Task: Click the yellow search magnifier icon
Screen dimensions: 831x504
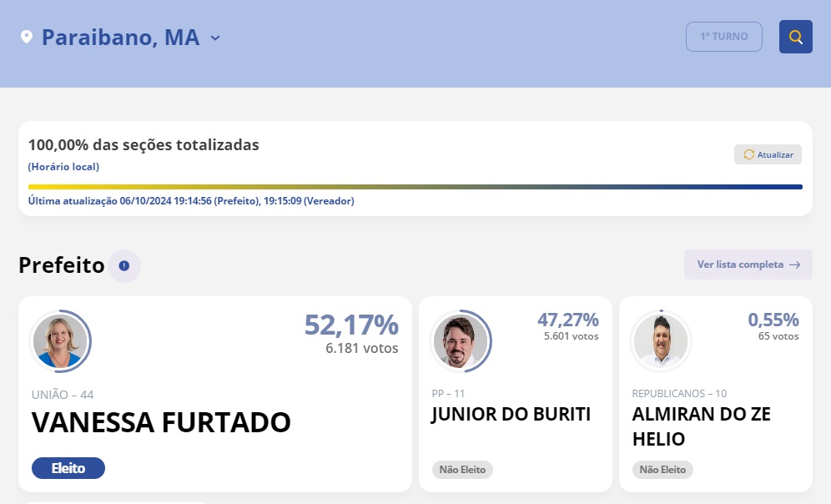Action: click(x=795, y=37)
